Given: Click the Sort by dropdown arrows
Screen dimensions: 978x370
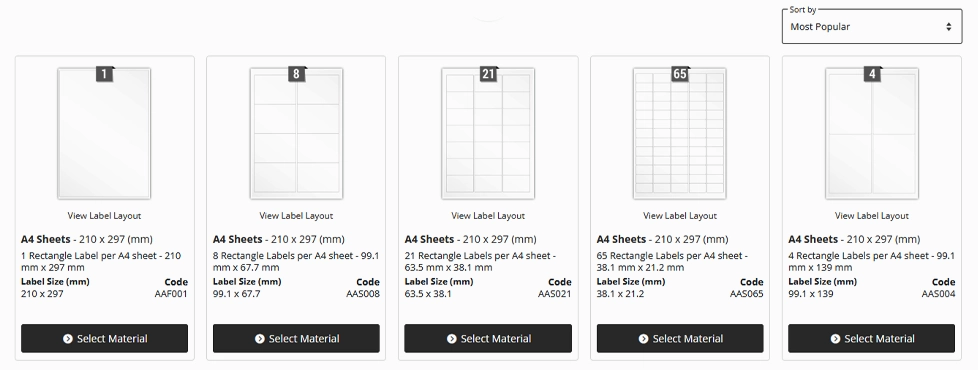Looking at the screenshot, I should pos(948,27).
